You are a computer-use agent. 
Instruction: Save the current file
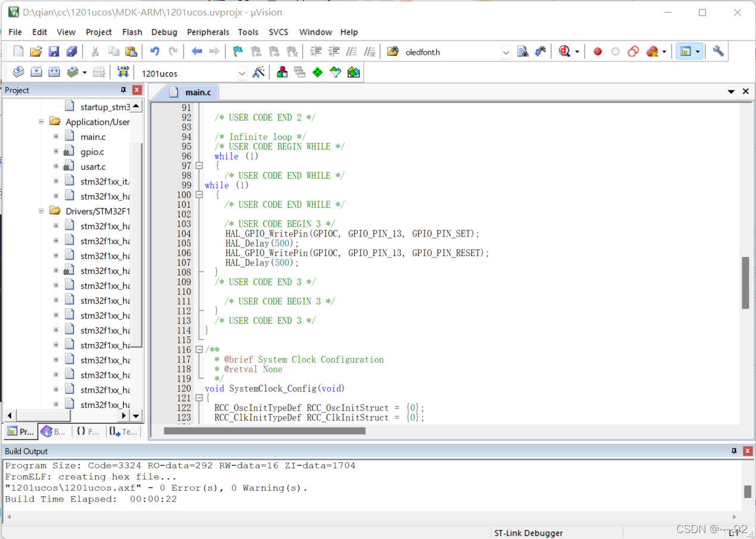(x=54, y=52)
